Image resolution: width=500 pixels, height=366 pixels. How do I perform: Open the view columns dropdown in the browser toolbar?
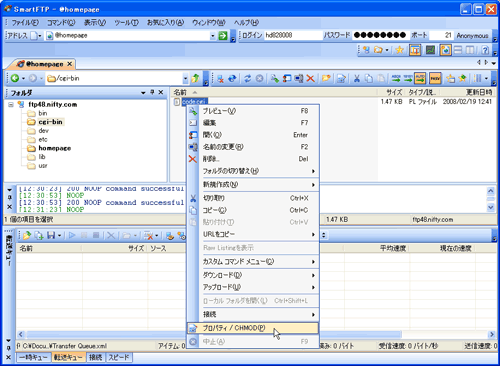(486, 79)
